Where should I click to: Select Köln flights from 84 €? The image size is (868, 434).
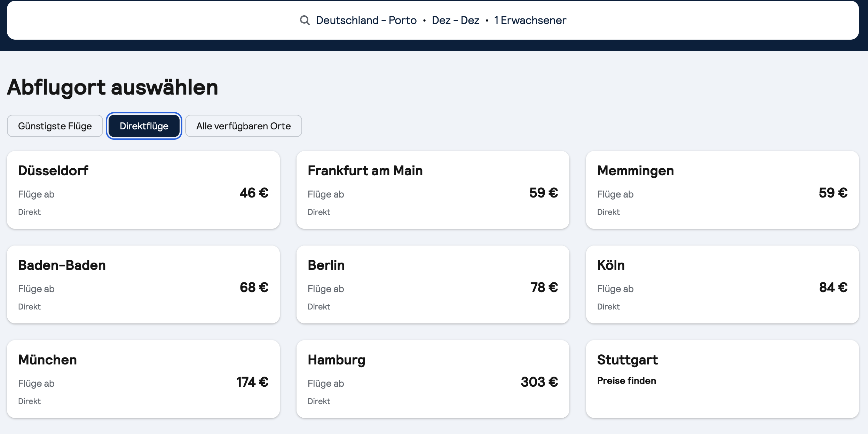click(722, 284)
